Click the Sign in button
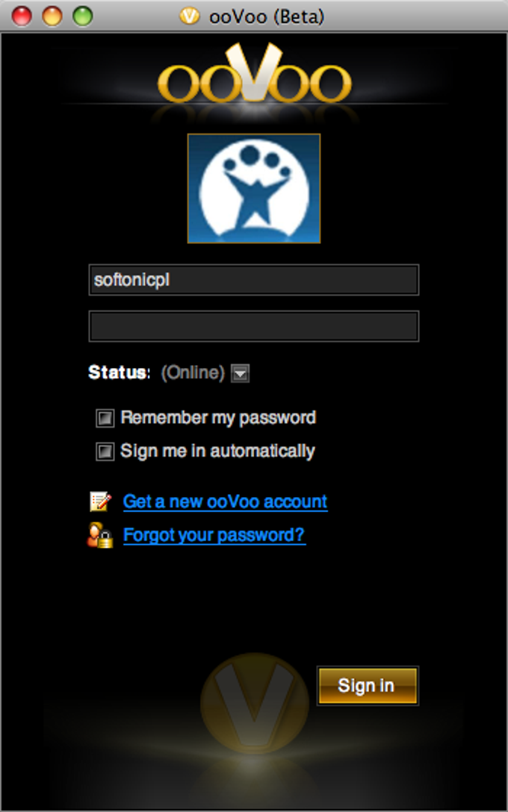The width and height of the screenshot is (508, 812). (368, 686)
